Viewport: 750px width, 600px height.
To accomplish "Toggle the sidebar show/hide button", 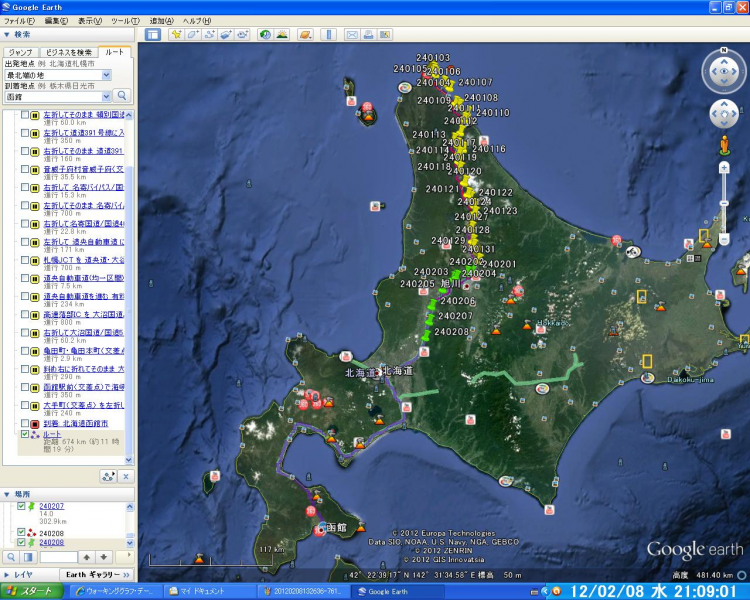I will pyautogui.click(x=153, y=34).
